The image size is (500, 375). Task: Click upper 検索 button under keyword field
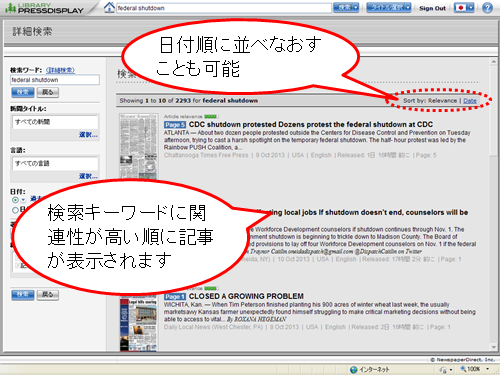coord(23,92)
